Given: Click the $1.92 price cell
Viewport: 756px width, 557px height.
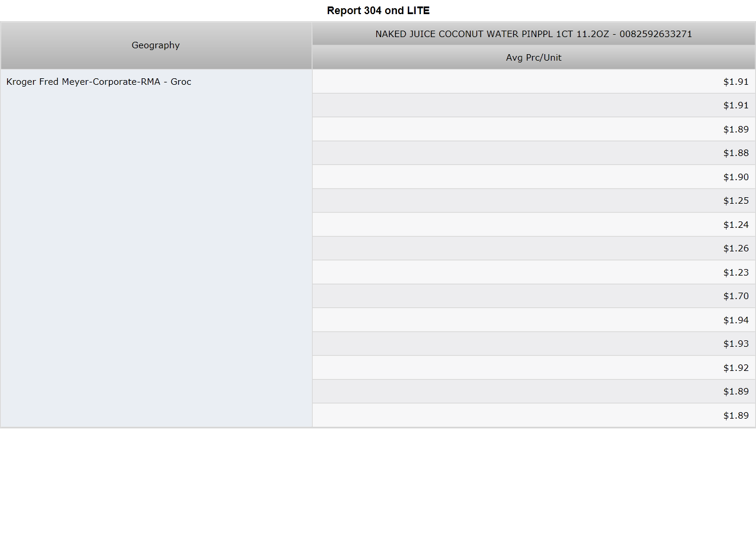Looking at the screenshot, I should coord(534,367).
